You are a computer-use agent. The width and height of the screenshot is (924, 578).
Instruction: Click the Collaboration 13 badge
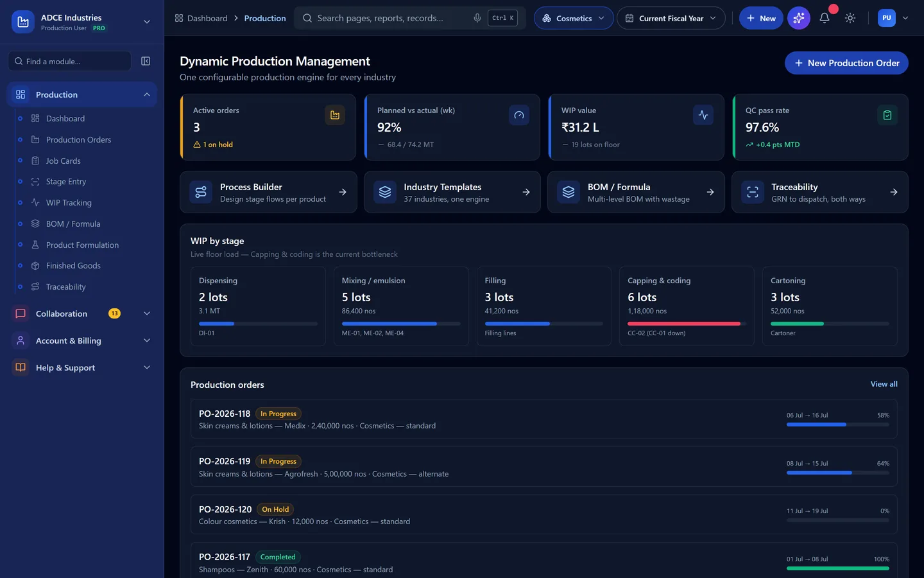click(x=114, y=313)
